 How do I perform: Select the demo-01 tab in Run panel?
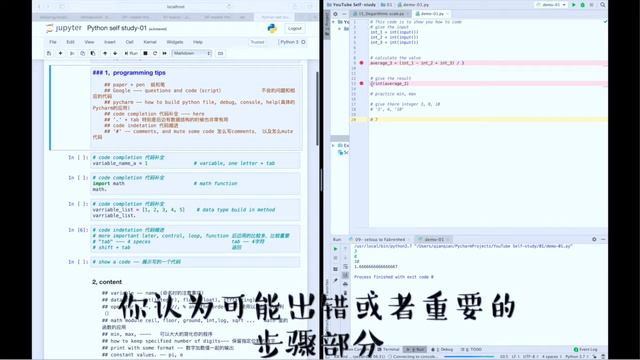(434, 240)
